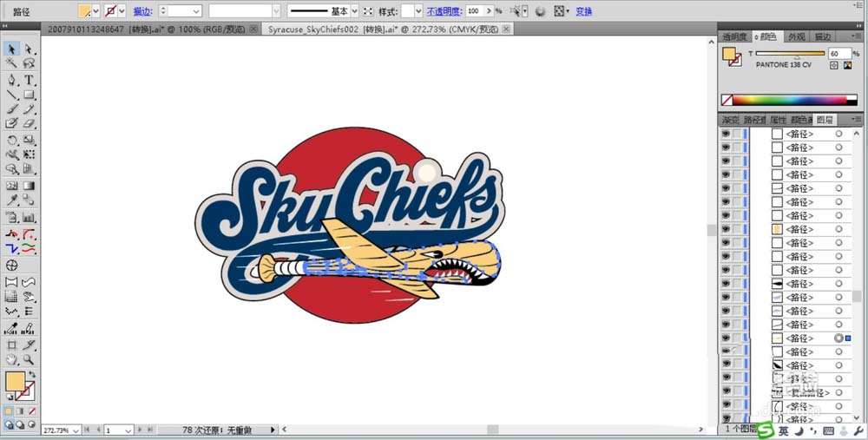Image resolution: width=868 pixels, height=440 pixels.
Task: Click the large fill swatch in the toolbox
Action: tap(15, 381)
